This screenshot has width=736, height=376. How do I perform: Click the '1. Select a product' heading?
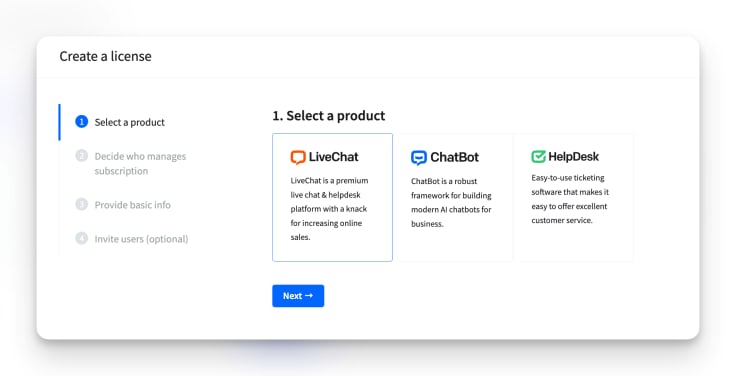329,115
